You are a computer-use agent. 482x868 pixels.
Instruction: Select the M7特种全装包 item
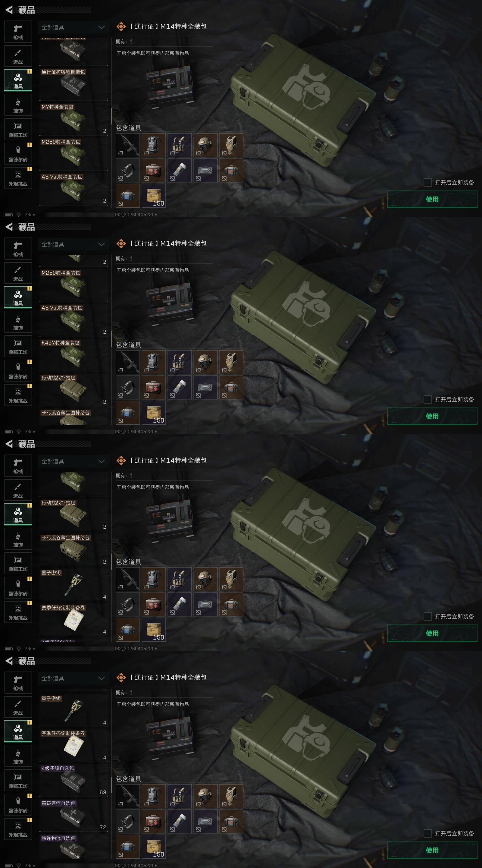coord(74,119)
